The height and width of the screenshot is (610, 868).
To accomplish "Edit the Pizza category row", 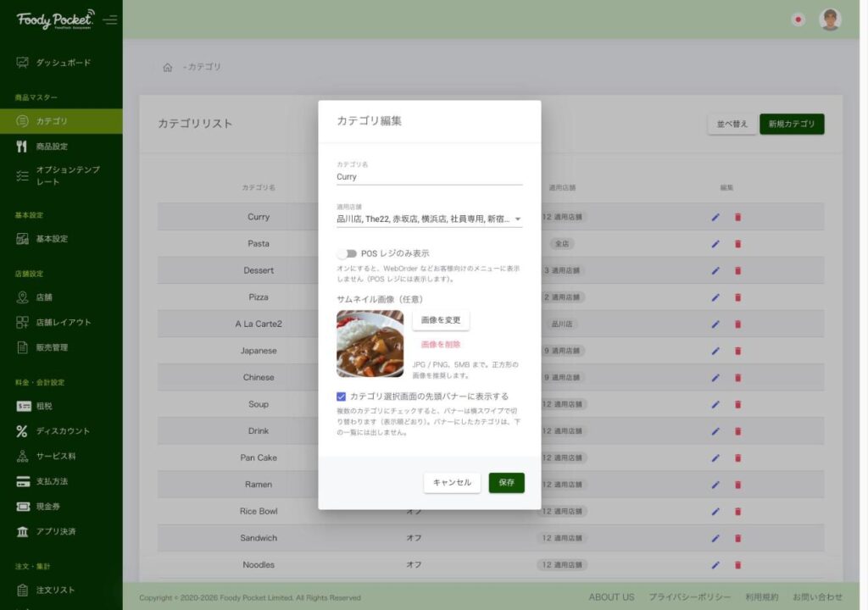I will click(x=715, y=297).
